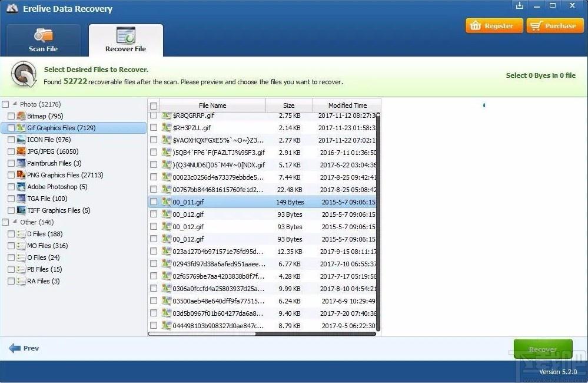
Task: Go back with the Prev button
Action: [x=24, y=348]
